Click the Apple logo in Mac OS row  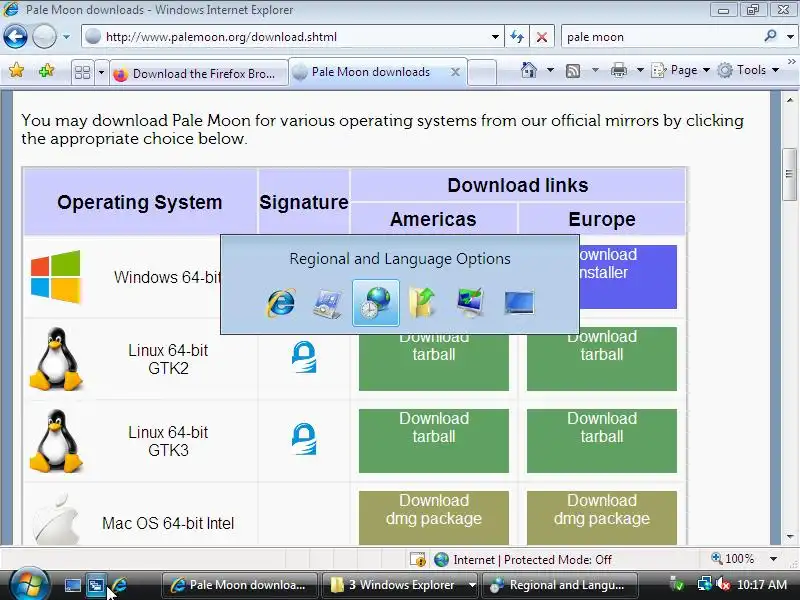(56, 519)
